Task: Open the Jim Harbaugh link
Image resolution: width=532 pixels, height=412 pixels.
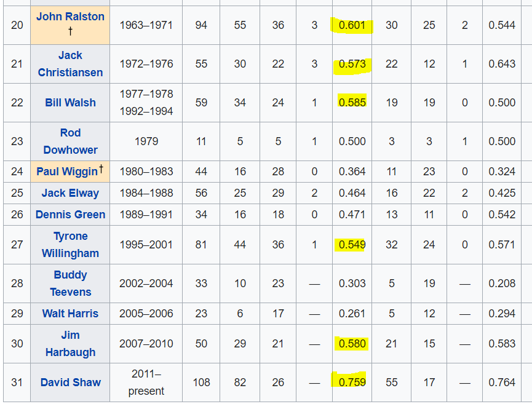Action: point(70,344)
